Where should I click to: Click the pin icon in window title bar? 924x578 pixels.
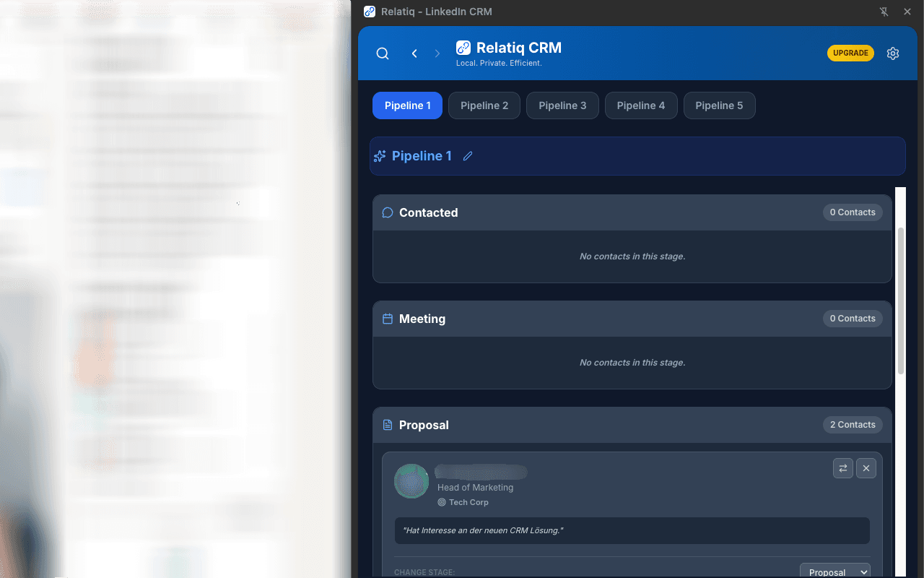pyautogui.click(x=884, y=12)
